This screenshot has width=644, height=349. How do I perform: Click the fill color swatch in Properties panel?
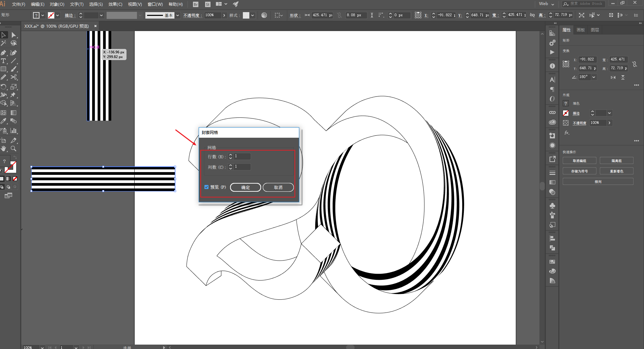tap(566, 103)
